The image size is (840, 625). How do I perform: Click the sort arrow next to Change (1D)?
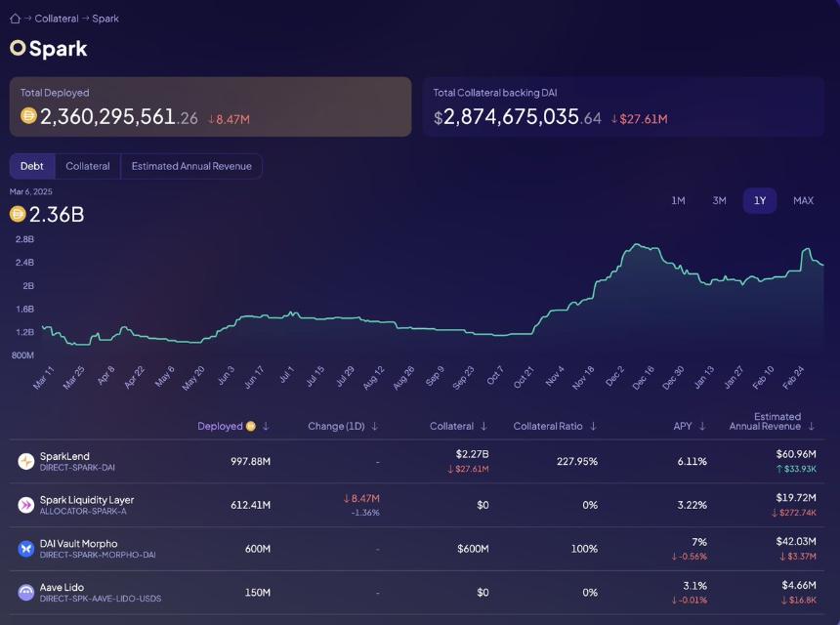[x=374, y=427]
